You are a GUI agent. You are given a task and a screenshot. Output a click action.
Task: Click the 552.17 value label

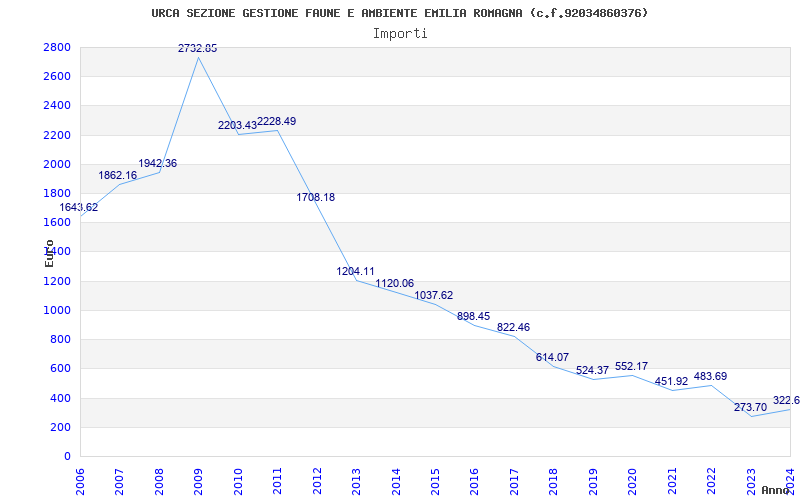click(x=632, y=366)
